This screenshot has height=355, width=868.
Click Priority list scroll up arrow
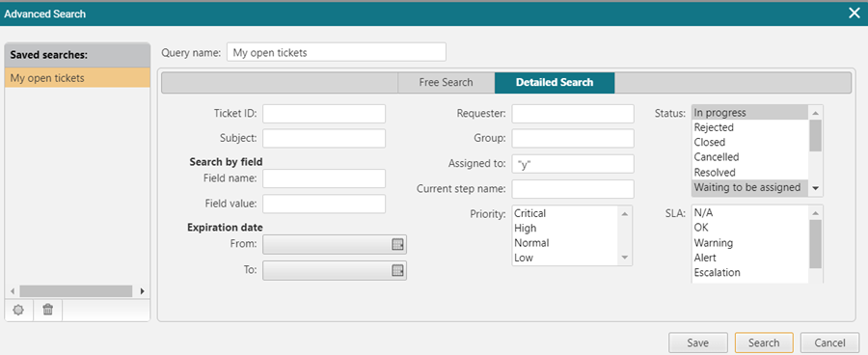click(625, 213)
